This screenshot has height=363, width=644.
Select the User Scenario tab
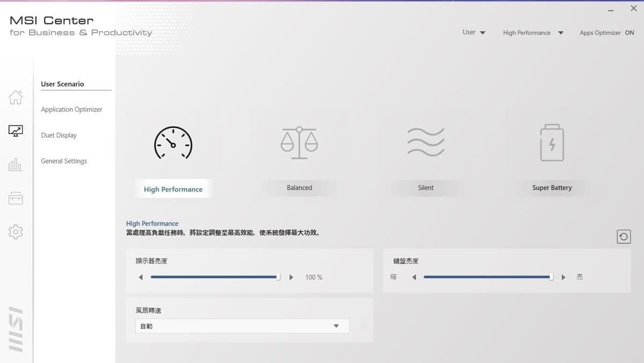pyautogui.click(x=62, y=84)
